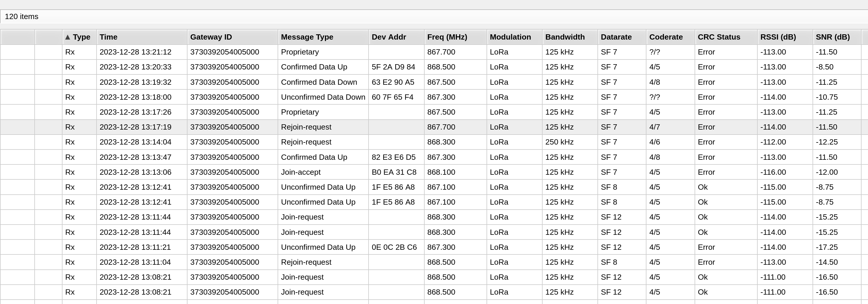The width and height of the screenshot is (868, 304).
Task: Click the Message Type column header
Action: (323, 37)
